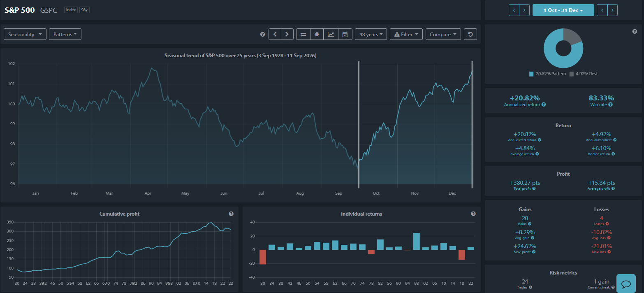Show help for Trades metric

click(530, 287)
